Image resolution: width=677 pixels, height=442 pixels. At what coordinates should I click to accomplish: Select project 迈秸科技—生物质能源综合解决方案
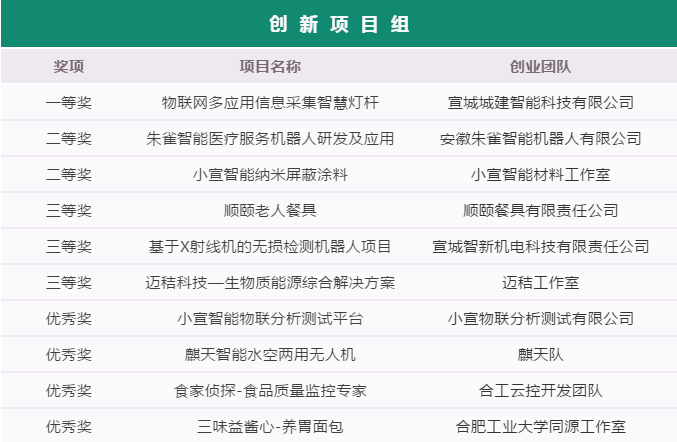pos(270,283)
